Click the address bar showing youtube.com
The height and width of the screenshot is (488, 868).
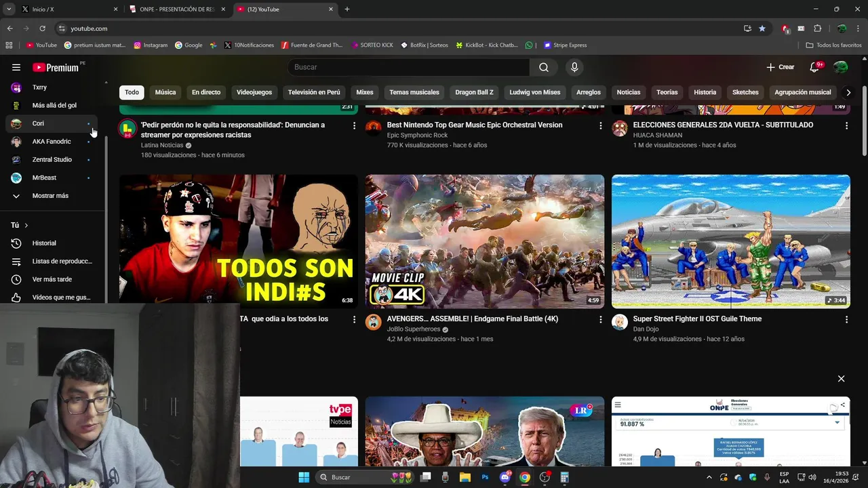pos(400,28)
